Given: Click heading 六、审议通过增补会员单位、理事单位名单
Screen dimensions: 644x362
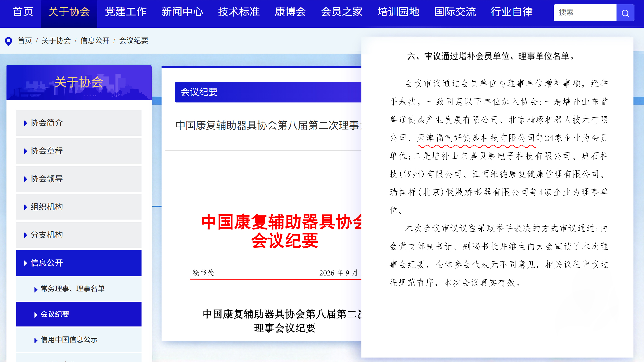Looking at the screenshot, I should pyautogui.click(x=491, y=56).
